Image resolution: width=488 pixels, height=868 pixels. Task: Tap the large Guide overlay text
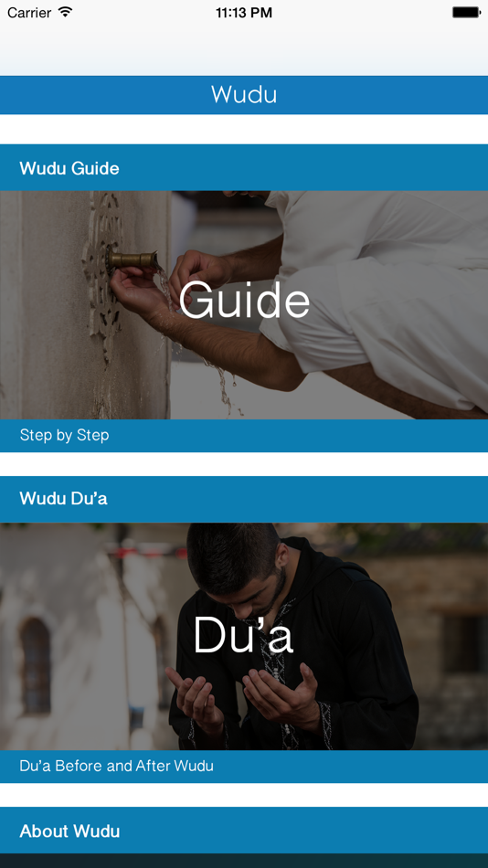(x=244, y=300)
